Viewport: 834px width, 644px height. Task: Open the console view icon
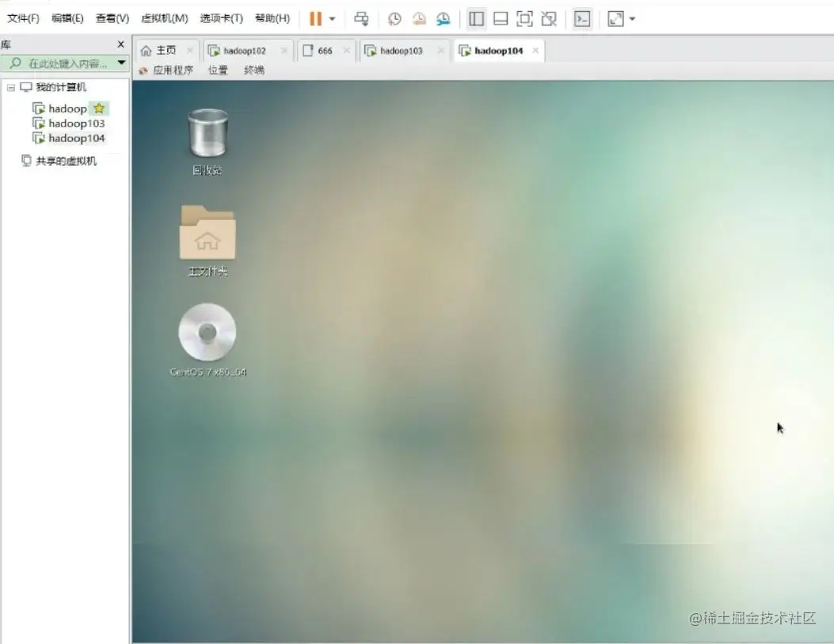pos(582,18)
